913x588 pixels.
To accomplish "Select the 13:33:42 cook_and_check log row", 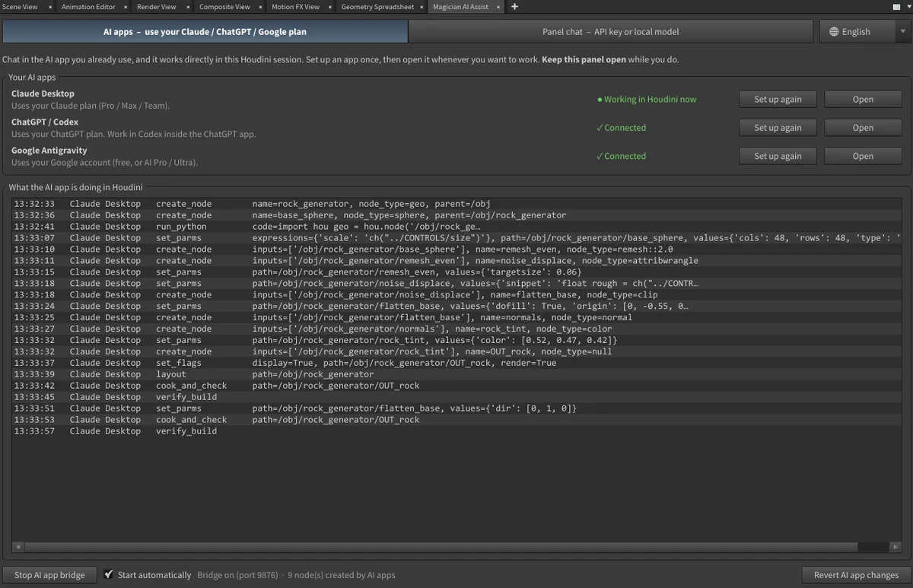I will click(x=456, y=386).
